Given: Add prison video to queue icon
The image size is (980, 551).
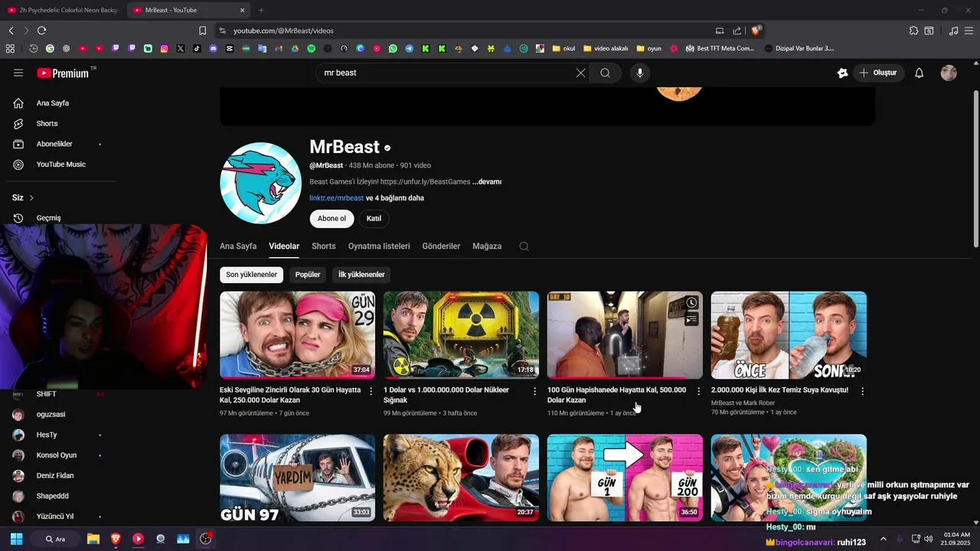Looking at the screenshot, I should 691,319.
